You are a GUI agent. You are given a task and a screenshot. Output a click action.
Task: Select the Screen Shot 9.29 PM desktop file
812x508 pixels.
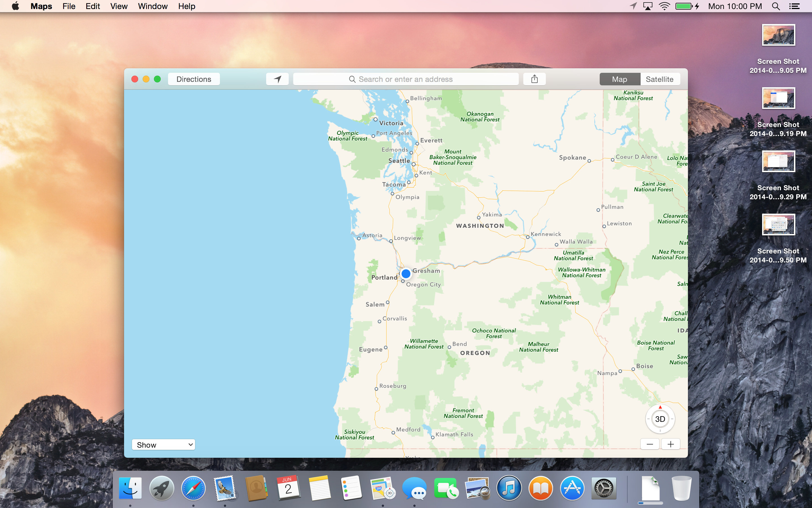[x=778, y=175]
